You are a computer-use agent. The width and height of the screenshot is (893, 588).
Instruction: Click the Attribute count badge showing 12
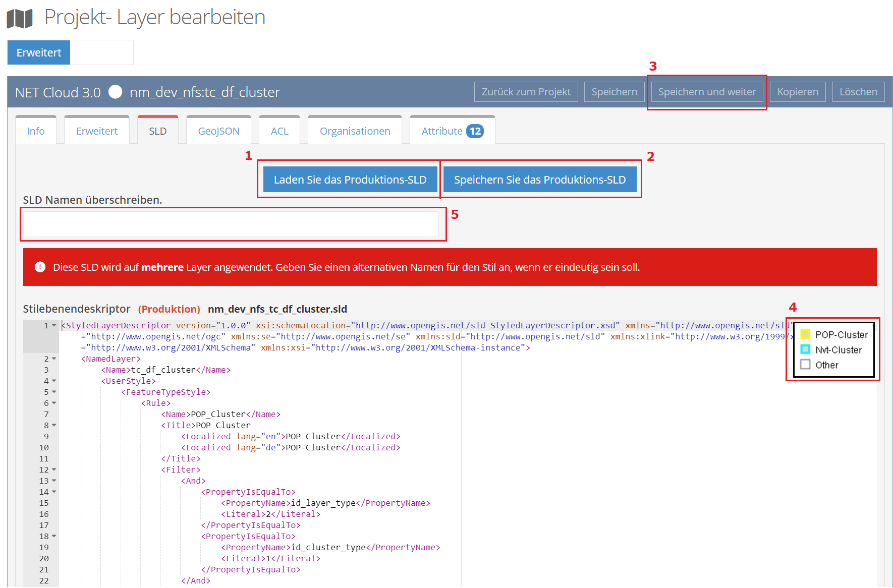[475, 131]
